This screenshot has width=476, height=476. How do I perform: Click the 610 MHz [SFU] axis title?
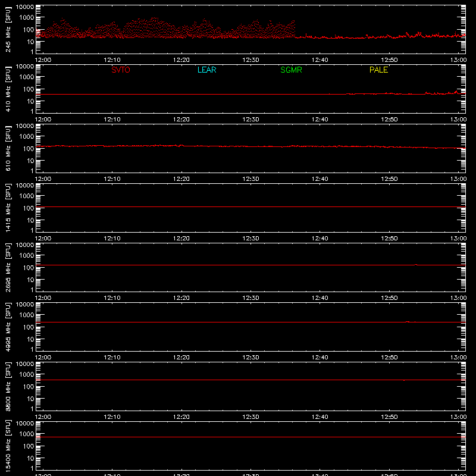tap(8, 148)
